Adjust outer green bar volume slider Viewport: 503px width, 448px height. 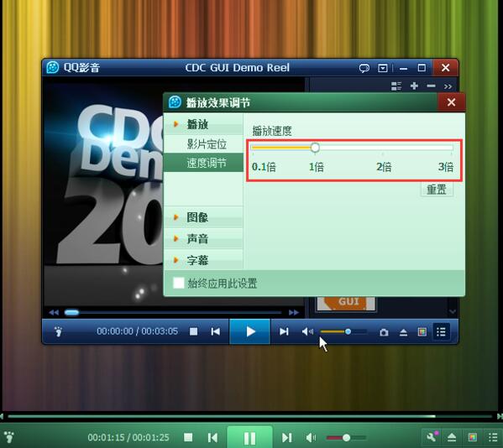coord(346,437)
